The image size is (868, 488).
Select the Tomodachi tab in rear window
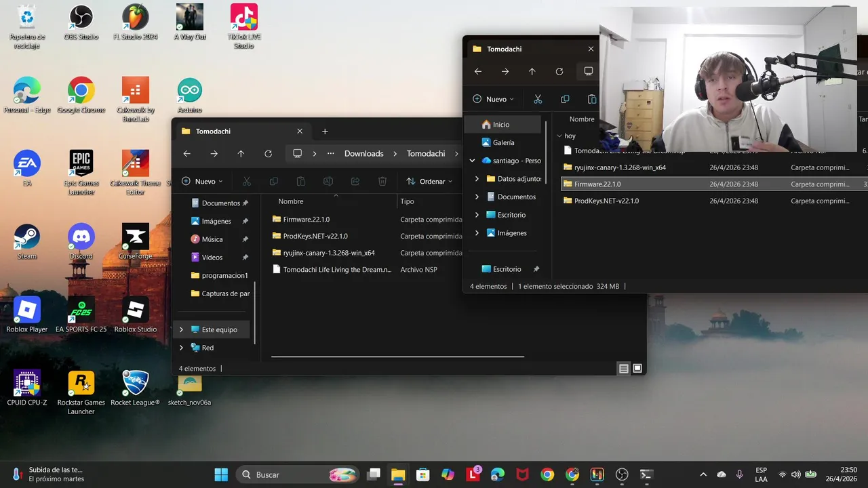point(532,49)
